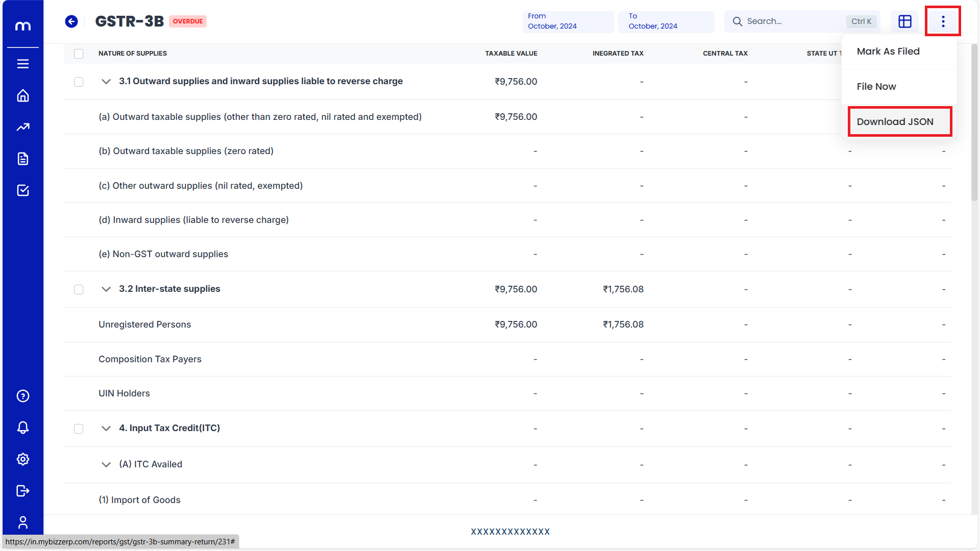Image resolution: width=980 pixels, height=551 pixels.
Task: Select all rows via header checkbox
Action: click(x=79, y=54)
